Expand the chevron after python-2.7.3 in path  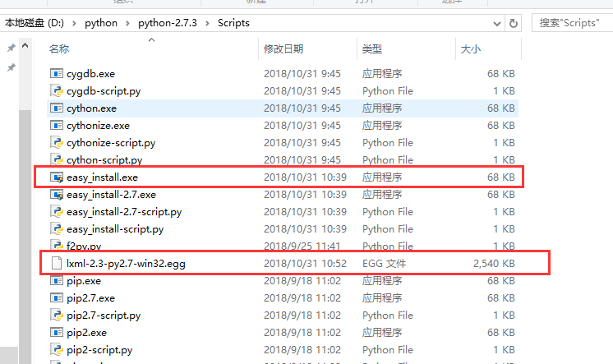pos(209,23)
